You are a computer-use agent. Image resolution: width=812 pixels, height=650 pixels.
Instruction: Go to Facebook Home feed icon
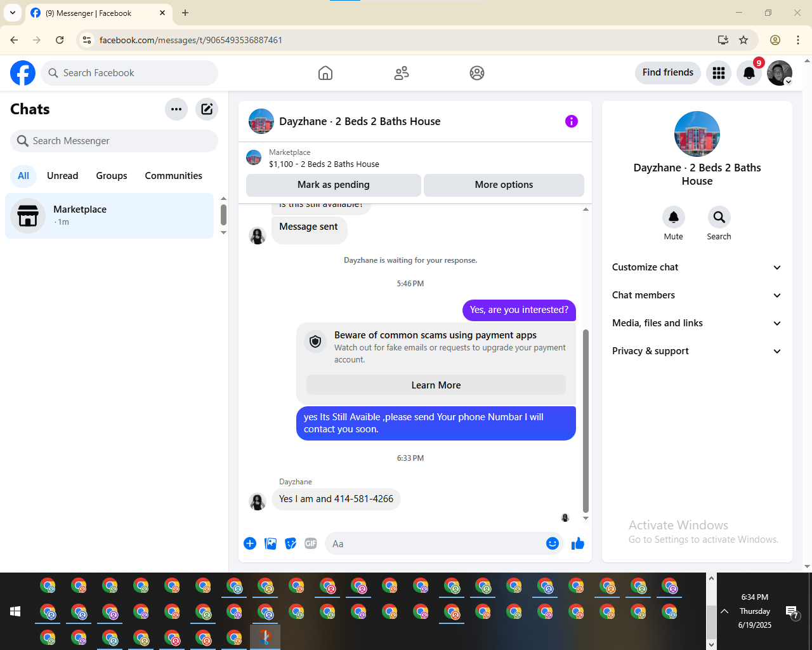tap(325, 73)
